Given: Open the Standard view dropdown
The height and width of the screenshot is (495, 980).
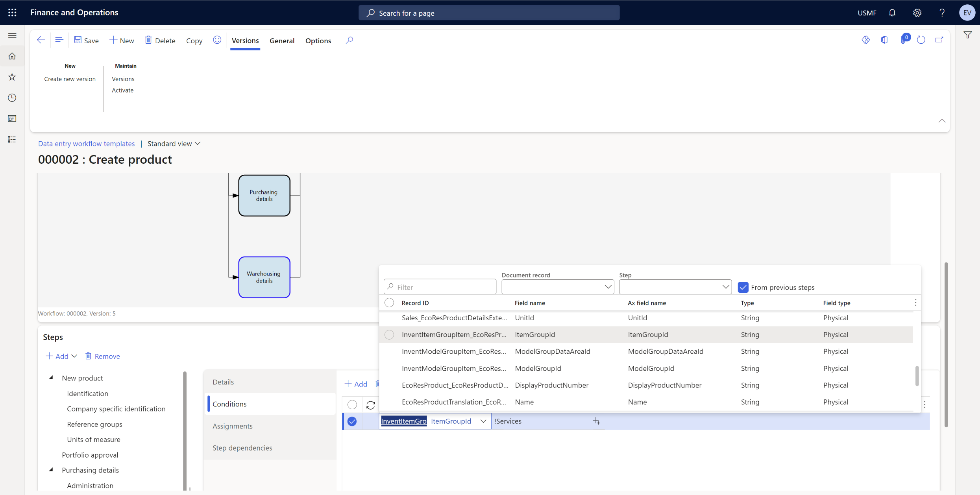Looking at the screenshot, I should [174, 144].
